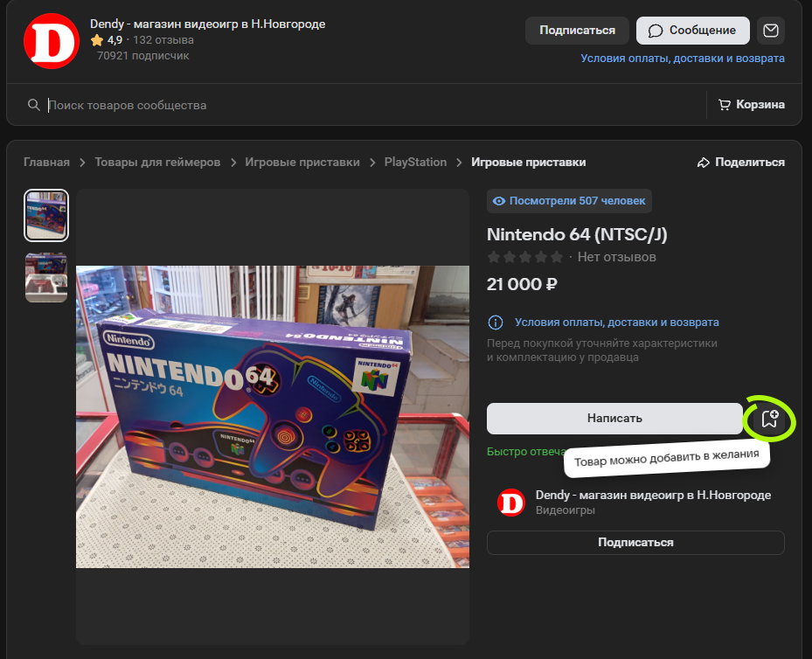Image resolution: width=812 pixels, height=659 pixels.
Task: Click the 70921 подписчик text
Action: click(143, 56)
